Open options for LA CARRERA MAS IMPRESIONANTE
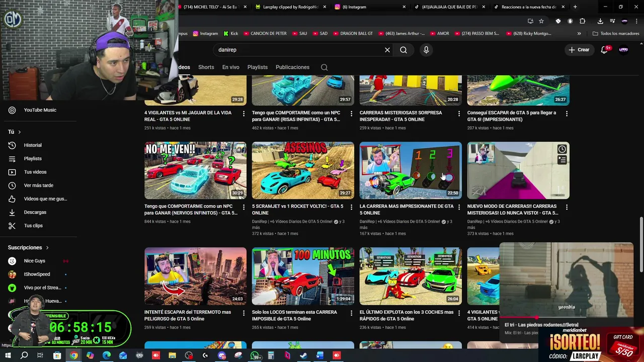The height and width of the screenshot is (362, 644). 459,207
